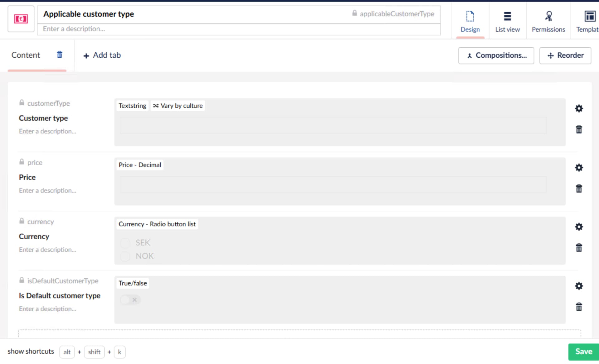Delete the Price property

pos(579,189)
